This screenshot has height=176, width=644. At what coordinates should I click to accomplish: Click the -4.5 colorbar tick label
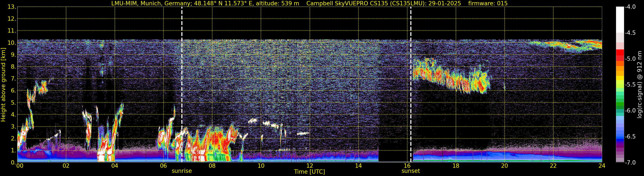pos(630,33)
